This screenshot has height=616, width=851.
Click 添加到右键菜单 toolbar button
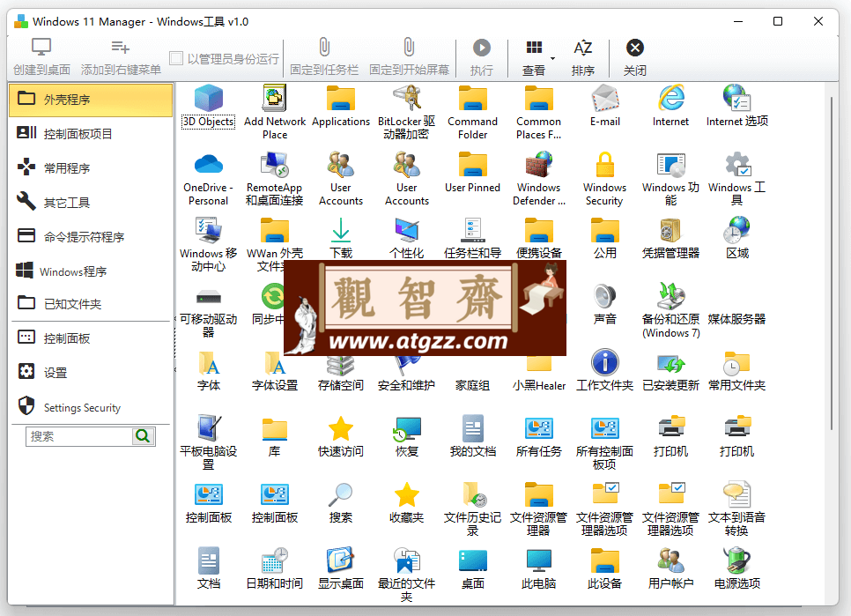click(121, 56)
